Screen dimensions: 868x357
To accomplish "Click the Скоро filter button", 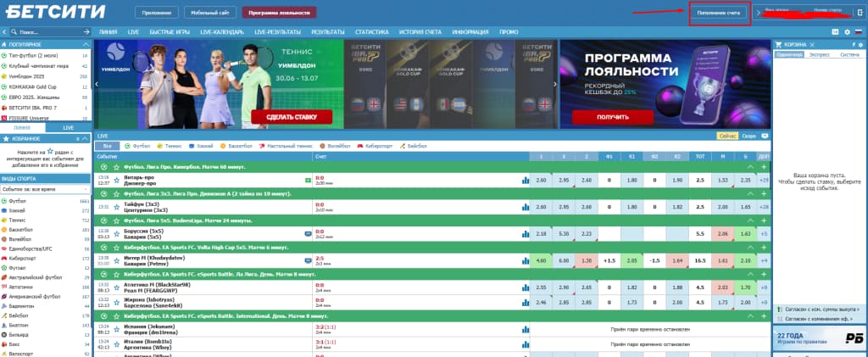I will [749, 136].
